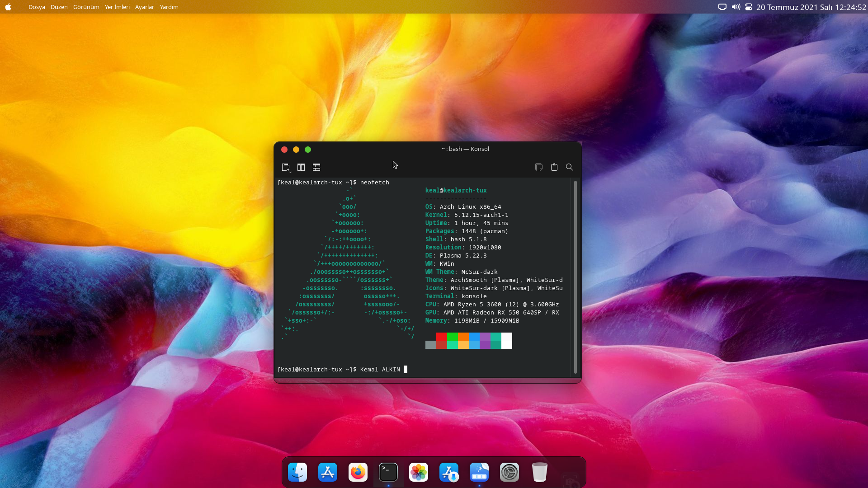868x488 pixels.
Task: Click the Konsole title '~ : bash — Konsol'
Action: [x=465, y=149]
